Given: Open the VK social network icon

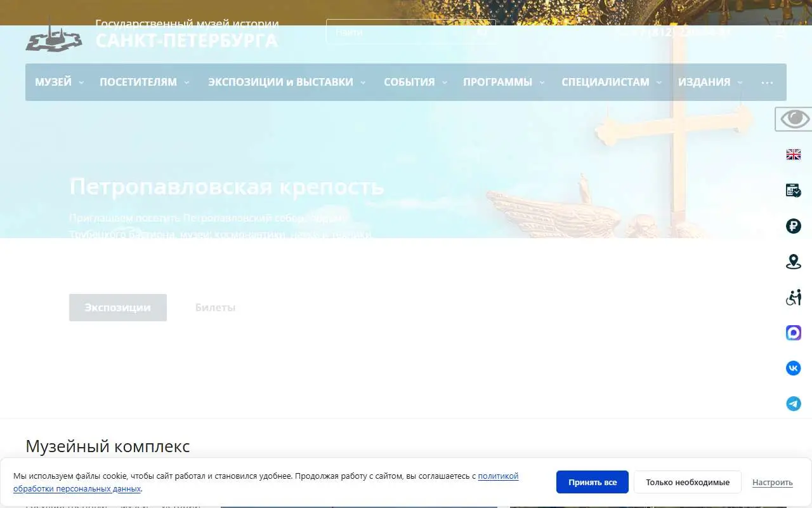Looking at the screenshot, I should [x=794, y=368].
